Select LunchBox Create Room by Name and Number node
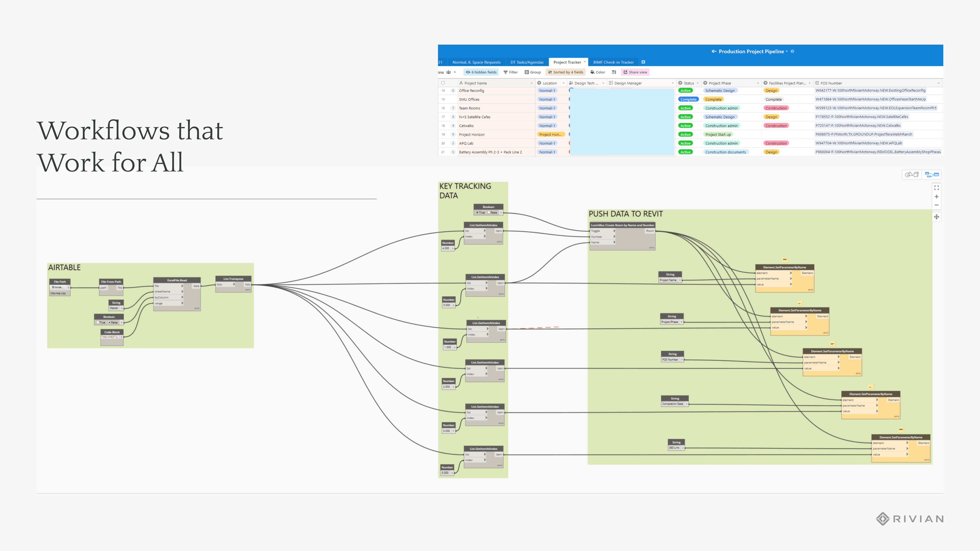The height and width of the screenshot is (551, 980). click(x=622, y=225)
